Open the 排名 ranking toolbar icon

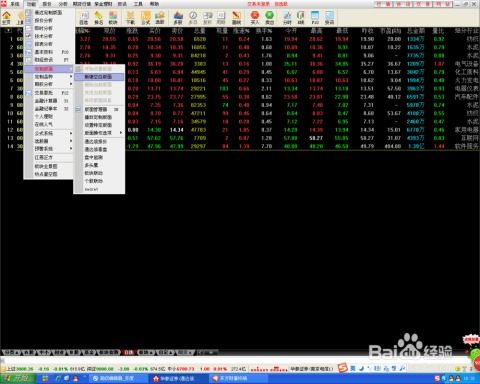99,17
